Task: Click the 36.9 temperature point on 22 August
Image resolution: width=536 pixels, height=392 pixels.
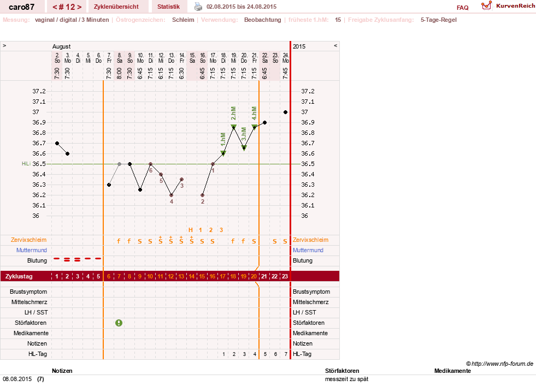Action: tap(265, 122)
